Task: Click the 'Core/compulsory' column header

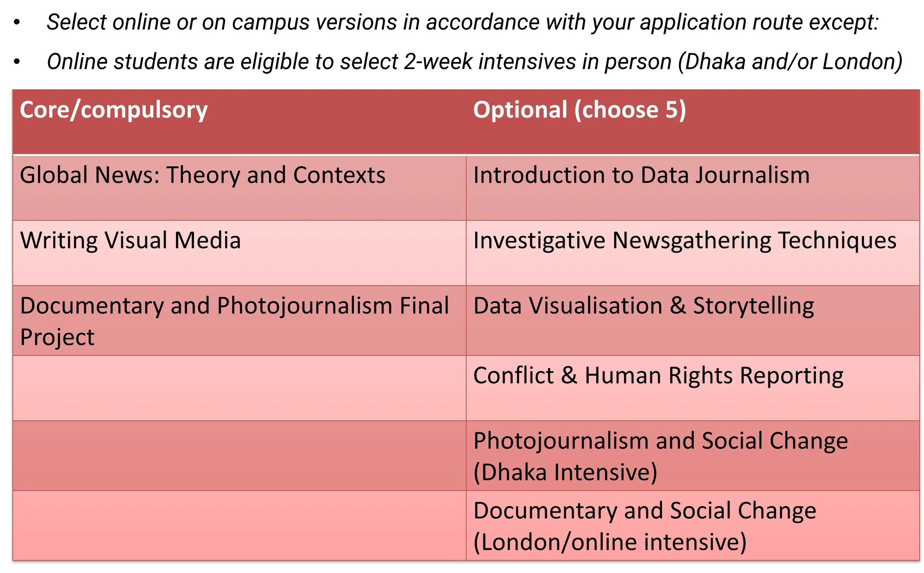Action: pos(113,110)
